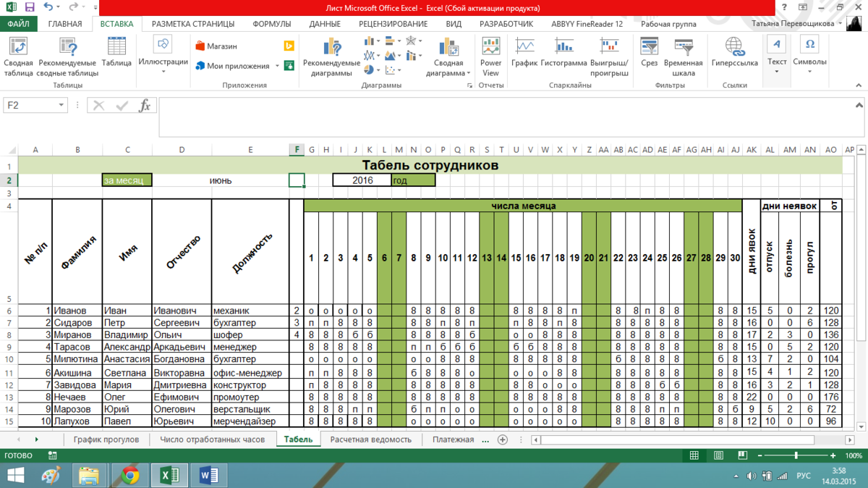The height and width of the screenshot is (488, 868).
Task: Insert a Гиперссылка (Hyperlink)
Action: point(734,53)
